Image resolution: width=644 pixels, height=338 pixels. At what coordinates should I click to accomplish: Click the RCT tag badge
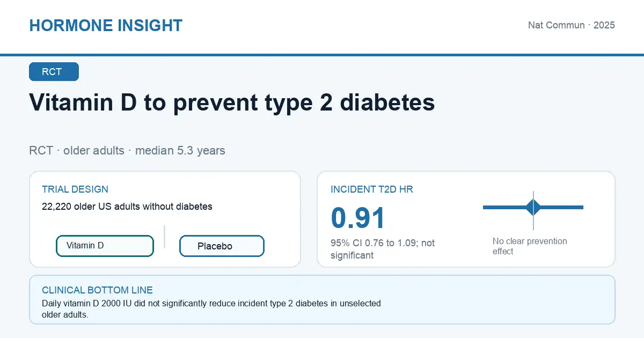[x=54, y=72]
